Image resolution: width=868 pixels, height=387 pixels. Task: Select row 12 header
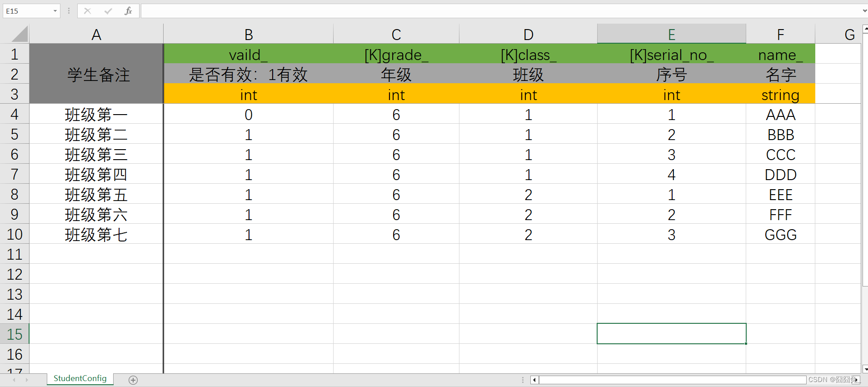[15, 274]
